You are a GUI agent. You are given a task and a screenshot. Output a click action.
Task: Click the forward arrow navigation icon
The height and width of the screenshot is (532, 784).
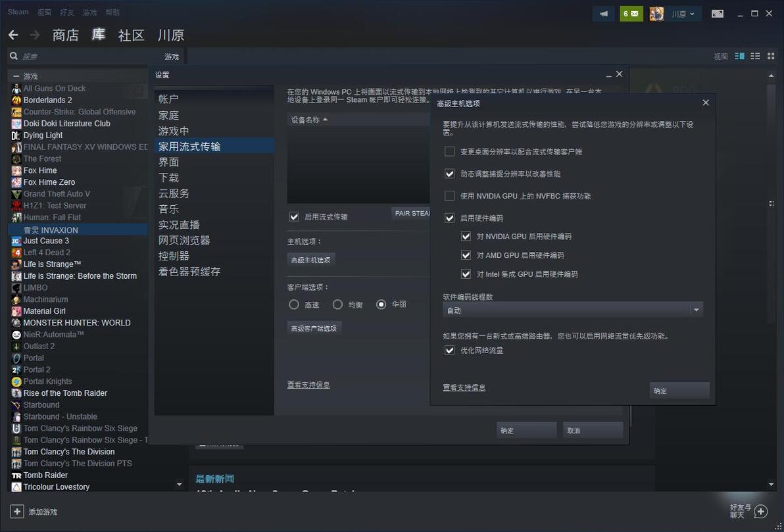pyautogui.click(x=34, y=34)
